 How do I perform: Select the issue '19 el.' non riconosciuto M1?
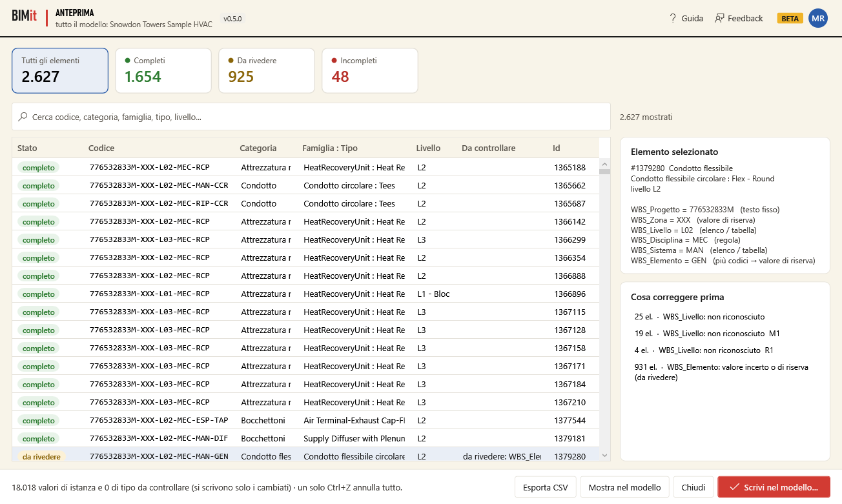click(x=707, y=334)
